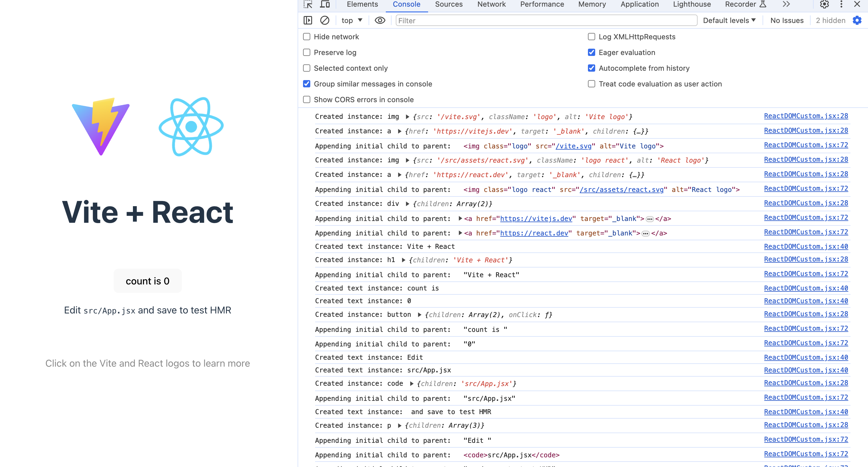Image resolution: width=868 pixels, height=467 pixels.
Task: Click the inspect element picker icon
Action: 308,4
